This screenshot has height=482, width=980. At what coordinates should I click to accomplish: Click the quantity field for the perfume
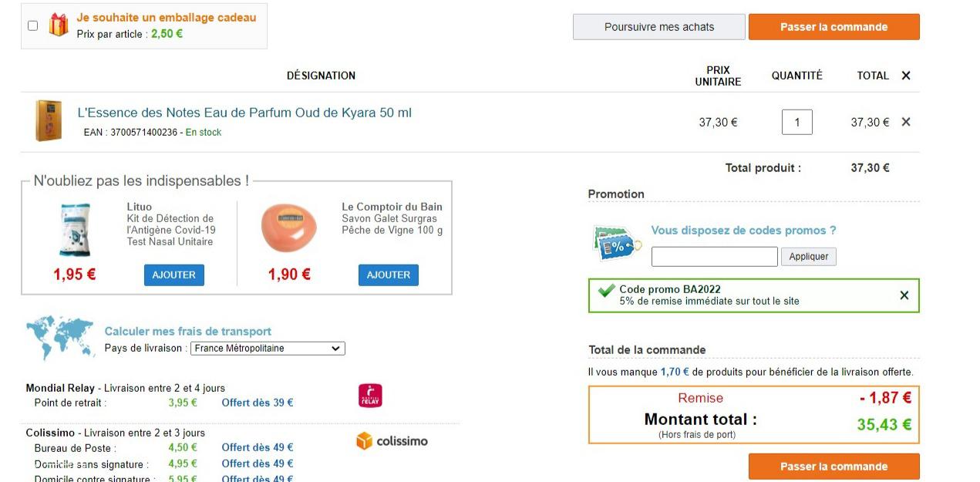pyautogui.click(x=796, y=122)
